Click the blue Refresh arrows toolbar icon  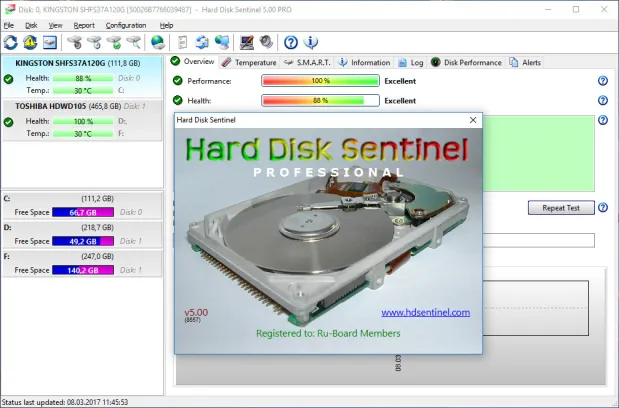11,42
